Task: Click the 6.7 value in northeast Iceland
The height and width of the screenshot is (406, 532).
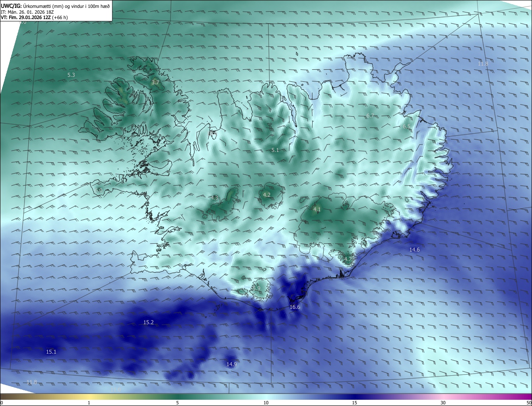Action: [x=370, y=116]
